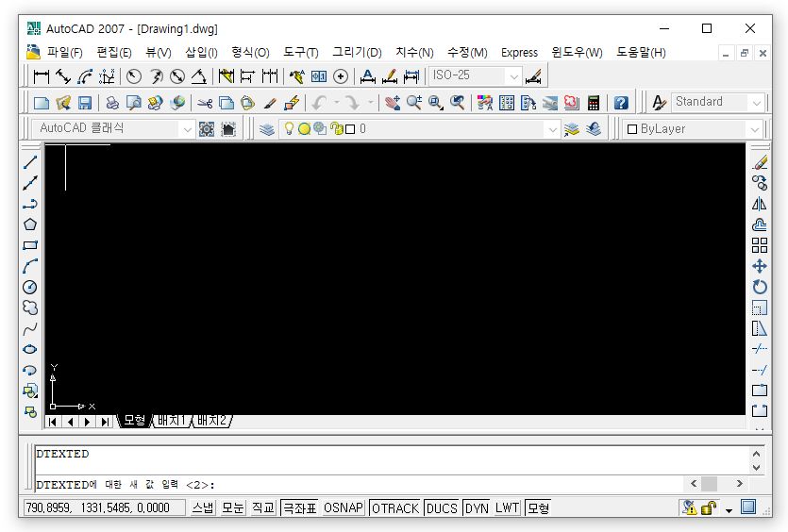Viewport: 788px width, 532px height.
Task: Toggle 모눈 (Grid) display in status bar
Action: click(233, 507)
